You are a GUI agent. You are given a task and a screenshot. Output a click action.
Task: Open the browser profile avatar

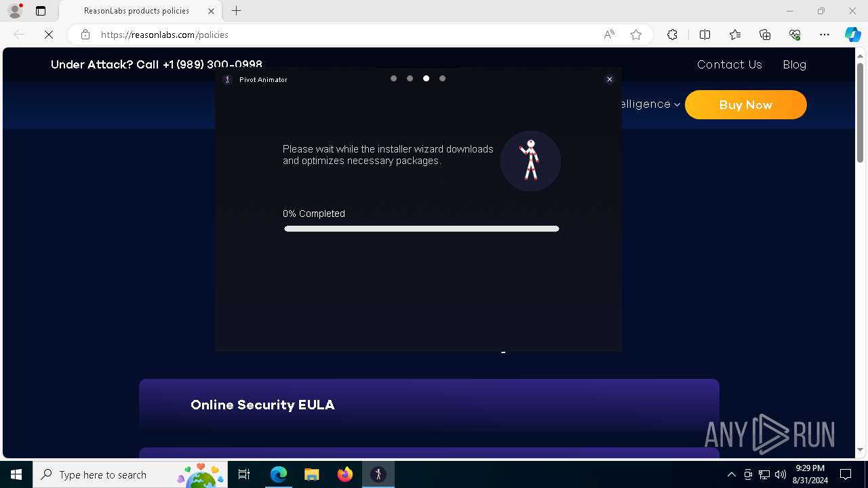[x=15, y=11]
